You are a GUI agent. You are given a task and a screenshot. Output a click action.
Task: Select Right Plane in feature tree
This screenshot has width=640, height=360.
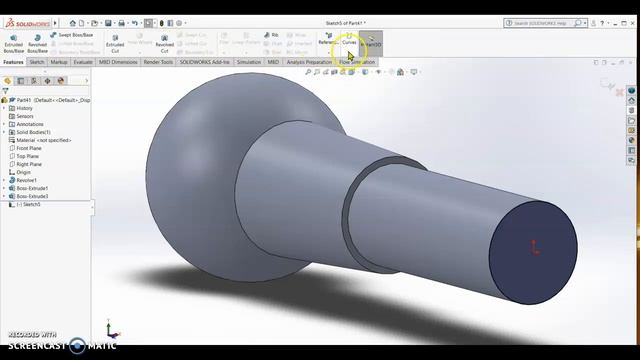tap(25, 164)
